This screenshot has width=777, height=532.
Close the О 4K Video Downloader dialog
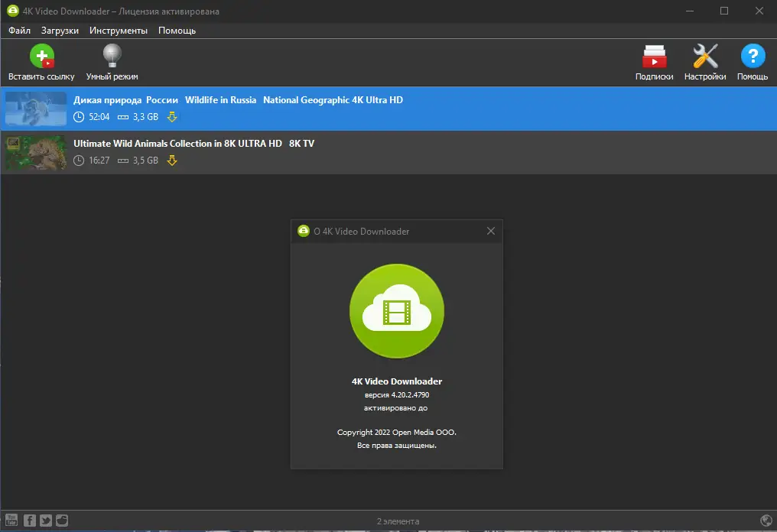(490, 231)
